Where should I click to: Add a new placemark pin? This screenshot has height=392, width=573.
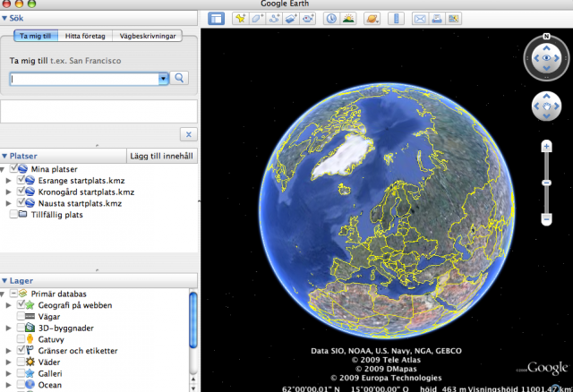tap(241, 18)
